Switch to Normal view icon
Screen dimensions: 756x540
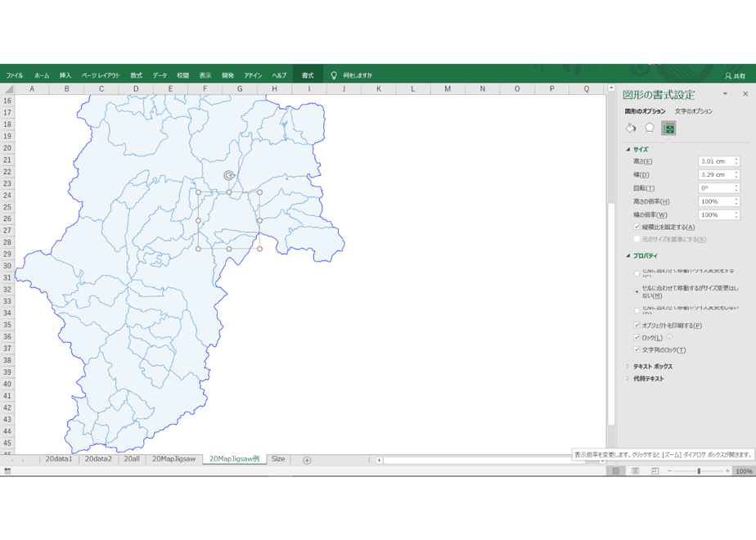pyautogui.click(x=616, y=471)
